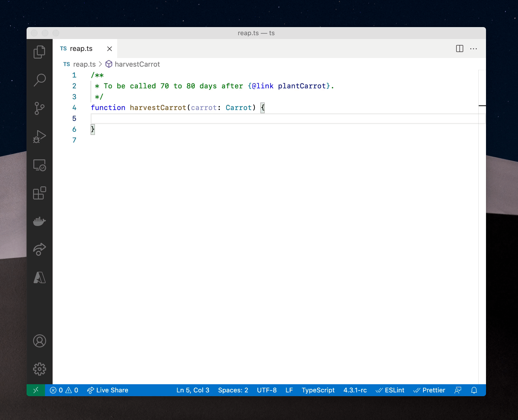
Task: Toggle Prettier formatter status
Action: (x=429, y=390)
